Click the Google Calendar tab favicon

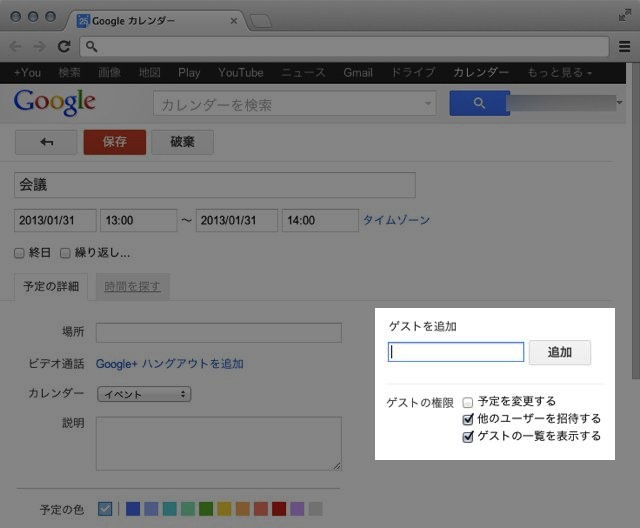click(x=83, y=21)
